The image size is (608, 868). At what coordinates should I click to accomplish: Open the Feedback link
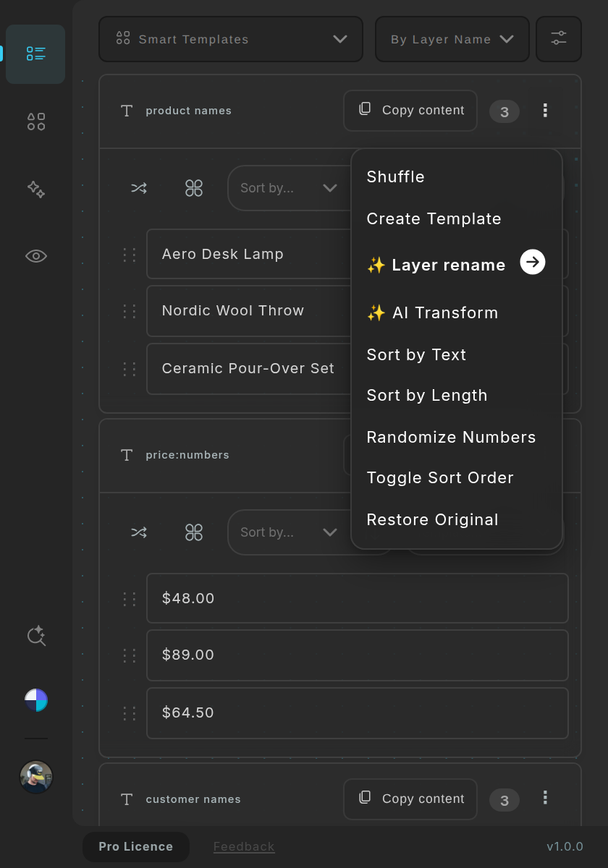coord(244,847)
